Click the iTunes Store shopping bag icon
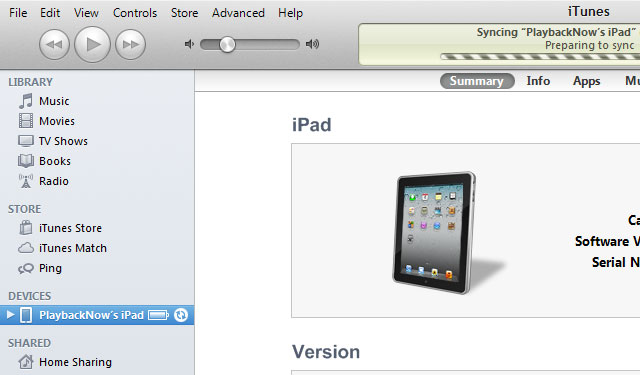Screen dimensions: 640x375 tap(26, 228)
